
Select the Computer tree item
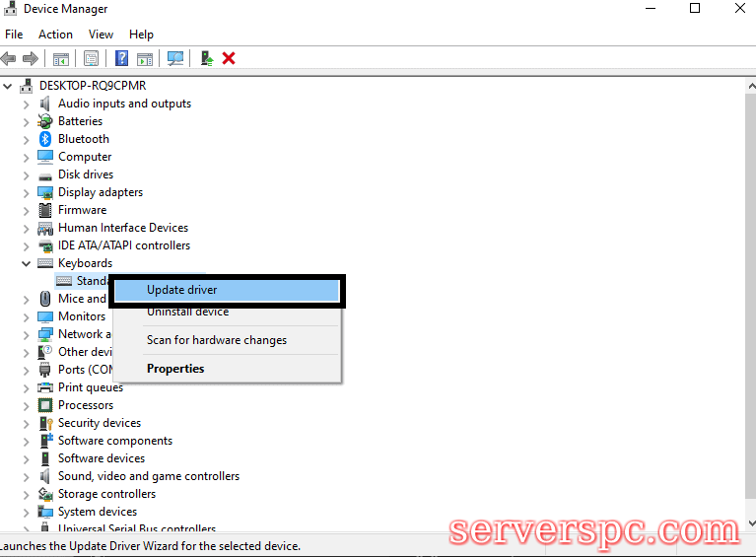click(85, 157)
